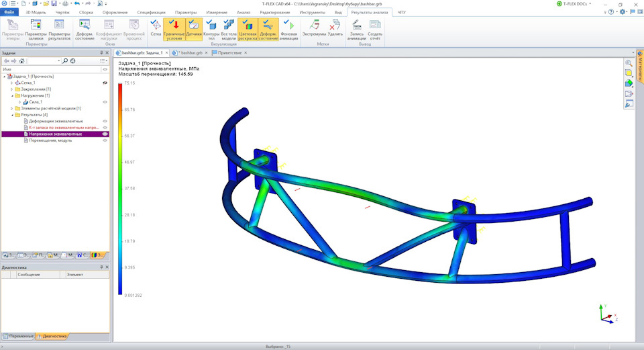Click the search magnifier in Задачи panel
The width and height of the screenshot is (644, 350).
click(65, 61)
